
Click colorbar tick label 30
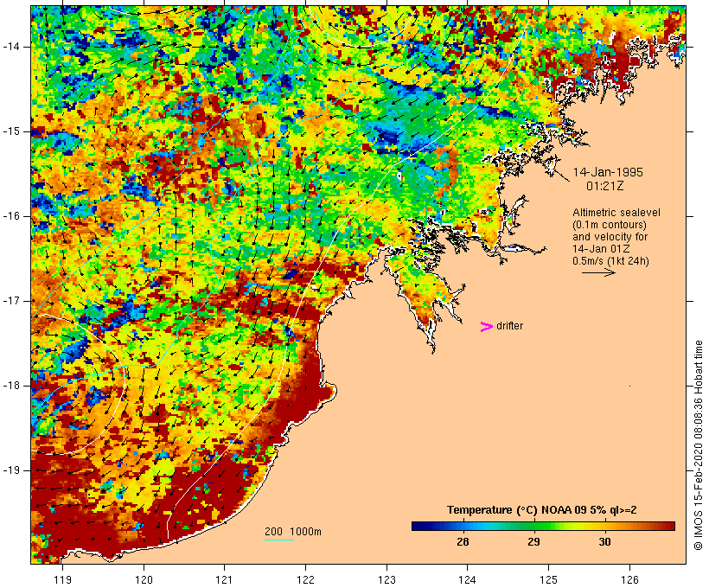point(605,542)
